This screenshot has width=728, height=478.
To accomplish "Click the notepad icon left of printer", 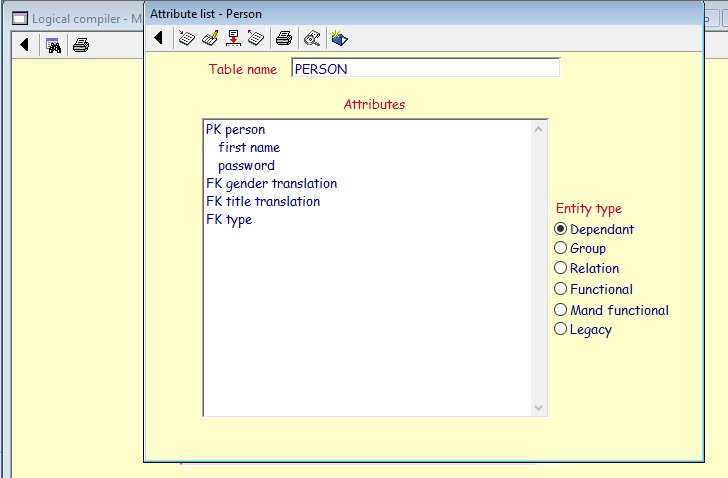I will [256, 39].
